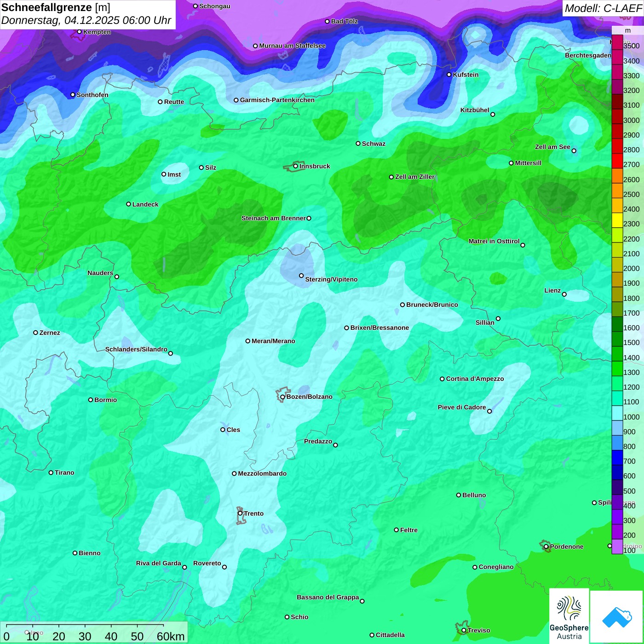Click the Modell: C-LAEF label
The height and width of the screenshot is (644, 644).
tap(603, 8)
